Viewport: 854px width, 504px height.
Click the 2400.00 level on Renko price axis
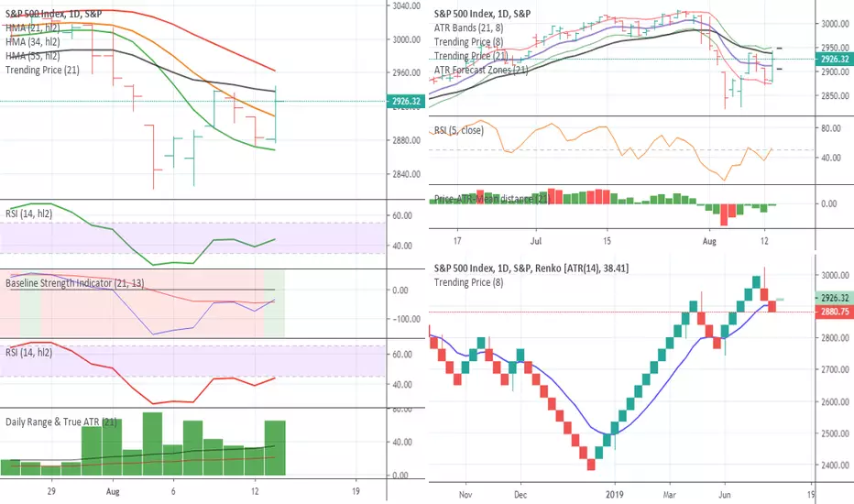point(835,466)
